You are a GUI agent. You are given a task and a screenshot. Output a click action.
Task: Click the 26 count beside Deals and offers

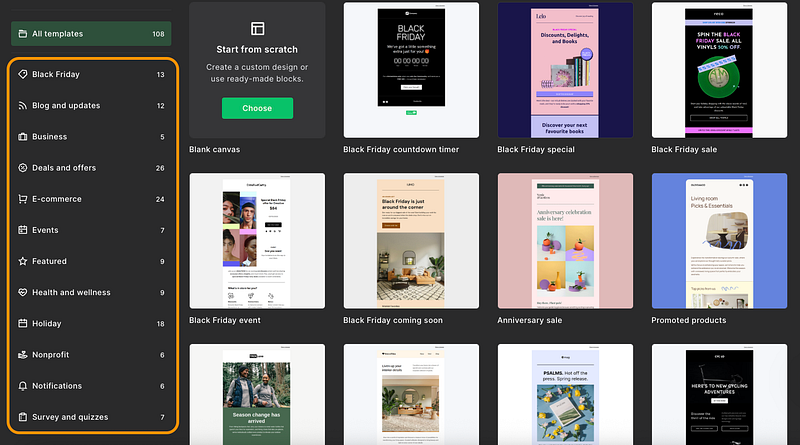(x=160, y=168)
